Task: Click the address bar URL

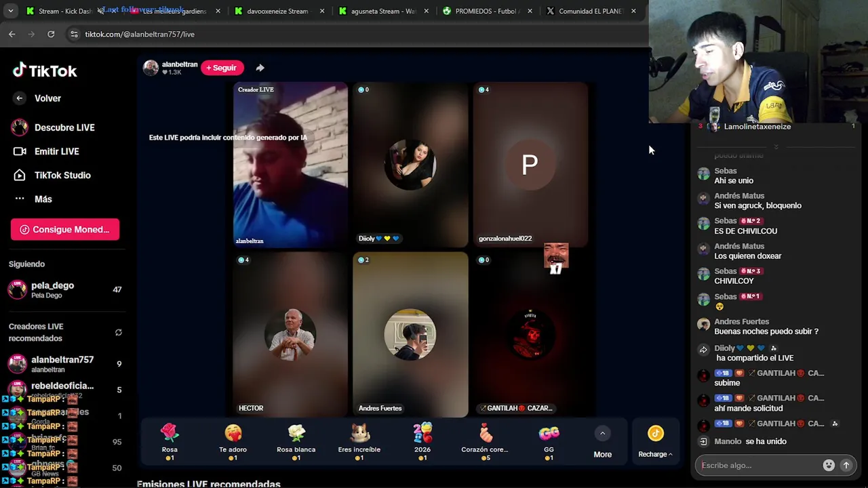Action: click(140, 34)
